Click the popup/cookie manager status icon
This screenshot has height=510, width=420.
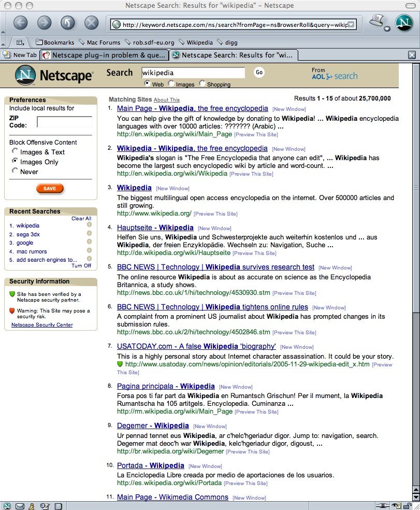(x=396, y=506)
